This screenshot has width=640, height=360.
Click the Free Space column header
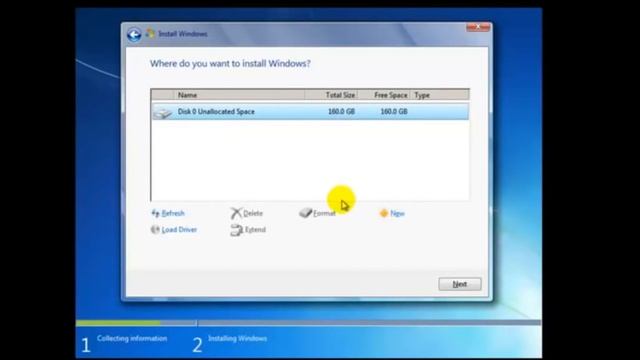384,95
